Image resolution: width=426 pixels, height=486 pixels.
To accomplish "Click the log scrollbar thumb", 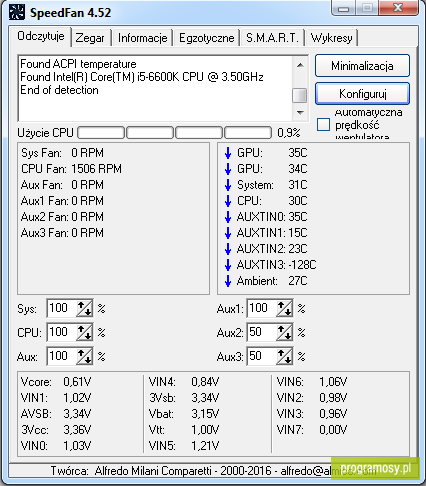I will click(300, 96).
